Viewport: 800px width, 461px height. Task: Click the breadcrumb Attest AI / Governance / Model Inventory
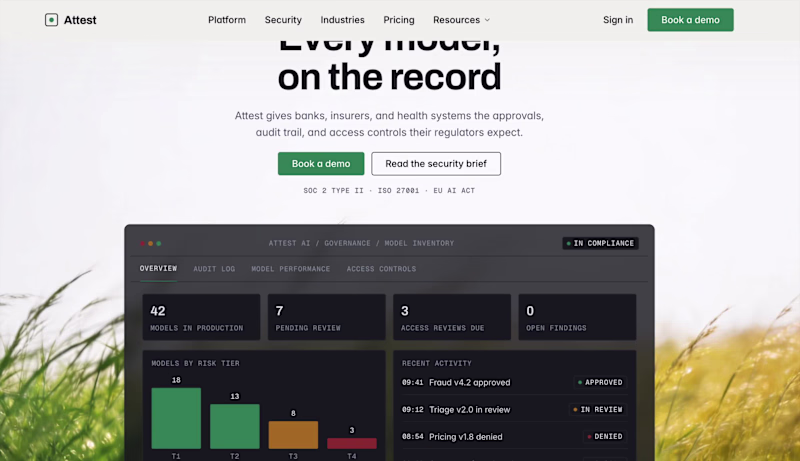pos(361,243)
